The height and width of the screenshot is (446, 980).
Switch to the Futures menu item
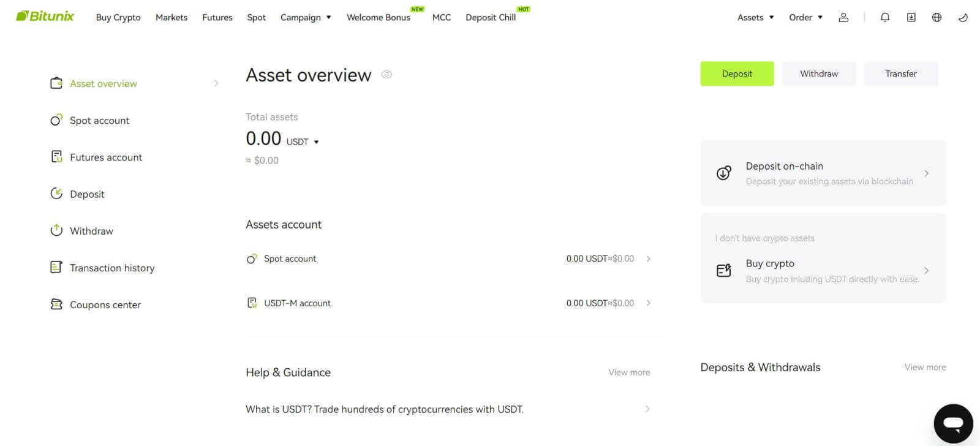coord(217,17)
